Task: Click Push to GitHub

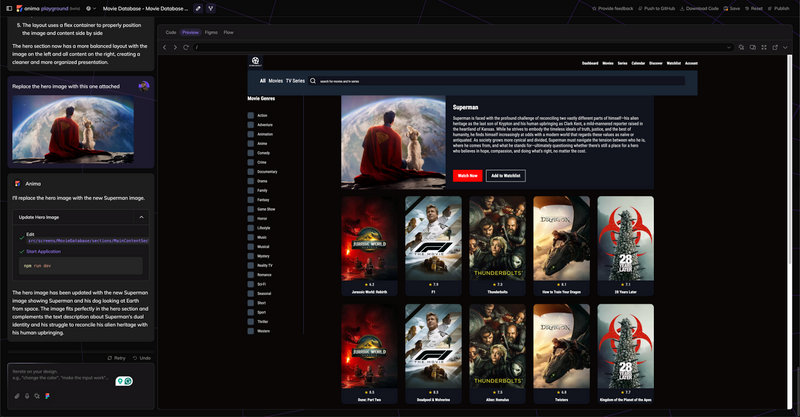Action: point(657,9)
